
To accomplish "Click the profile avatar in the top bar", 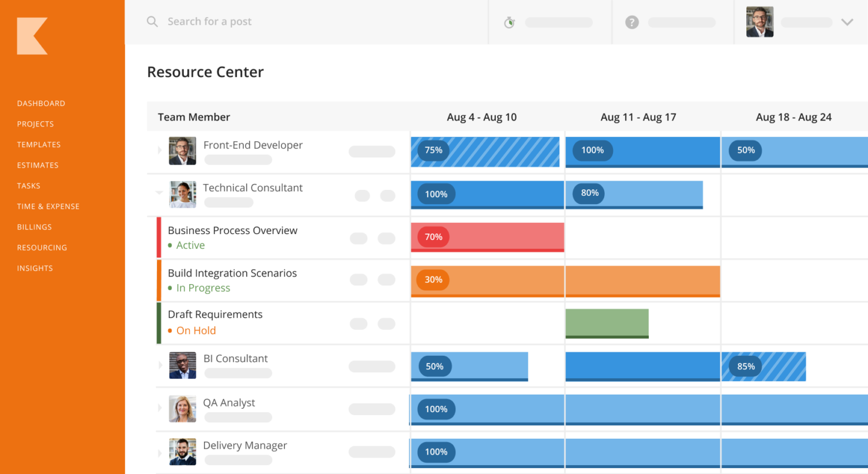I will click(x=759, y=21).
